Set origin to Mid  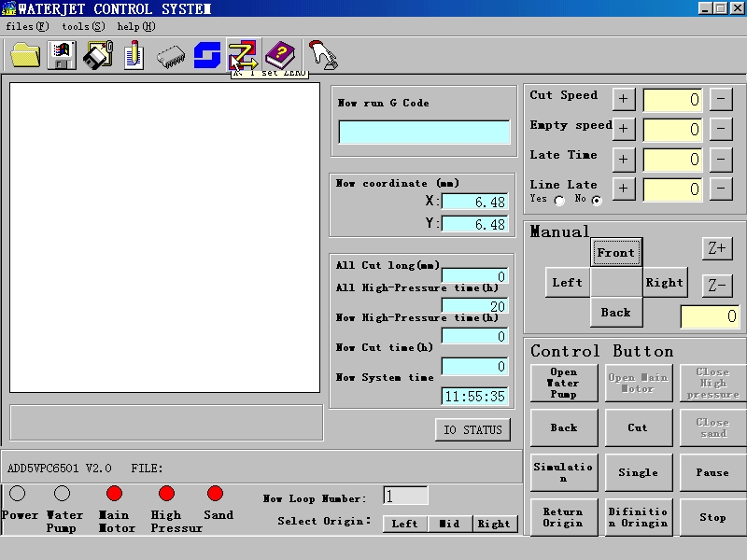point(448,524)
